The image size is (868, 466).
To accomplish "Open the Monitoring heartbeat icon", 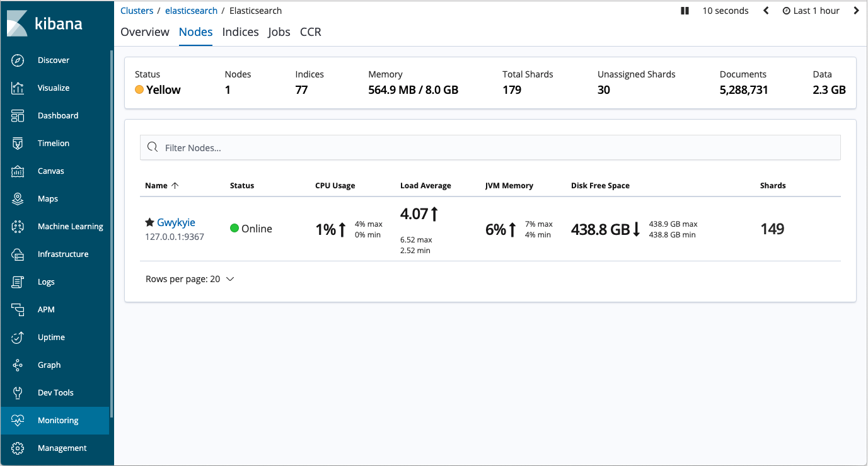I will 18,421.
